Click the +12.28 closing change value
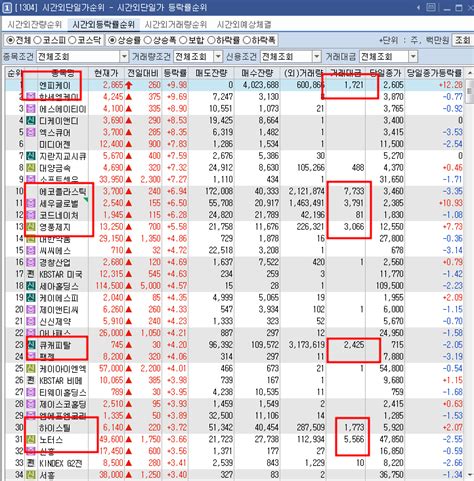Screen dimensions: 474x481 pos(451,85)
